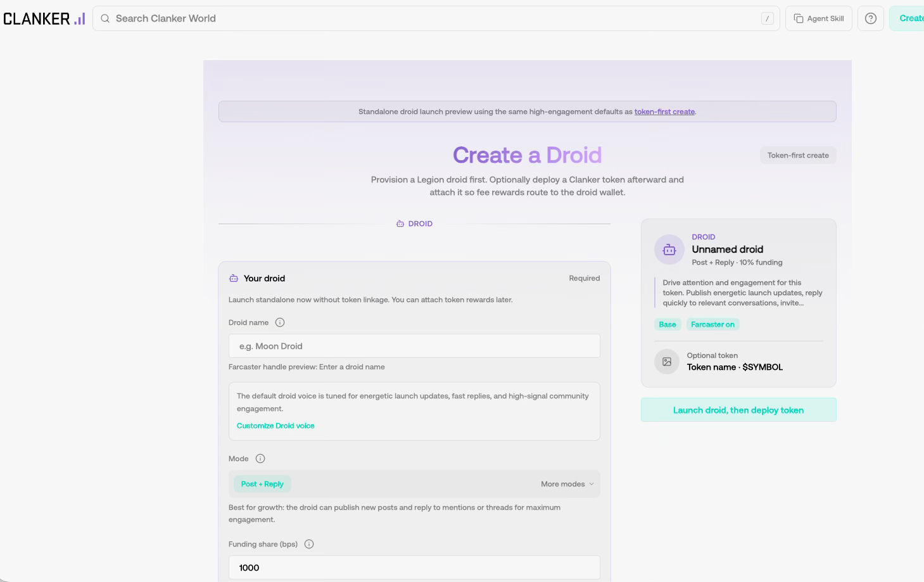This screenshot has height=582, width=924.
Task: Show info for Droid name
Action: (x=280, y=322)
